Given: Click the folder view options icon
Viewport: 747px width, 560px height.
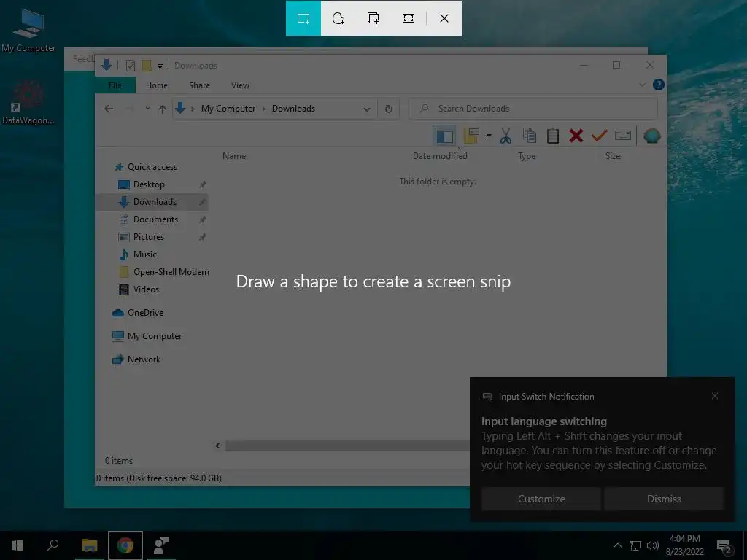Looking at the screenshot, I should [x=471, y=136].
